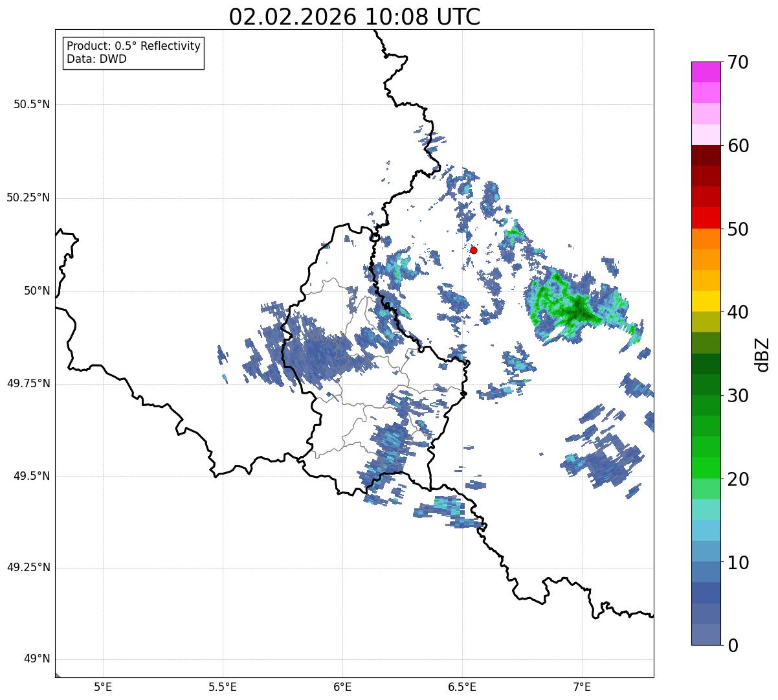
Task: Pick the bright green swatch just above 20
Action: 706,468
